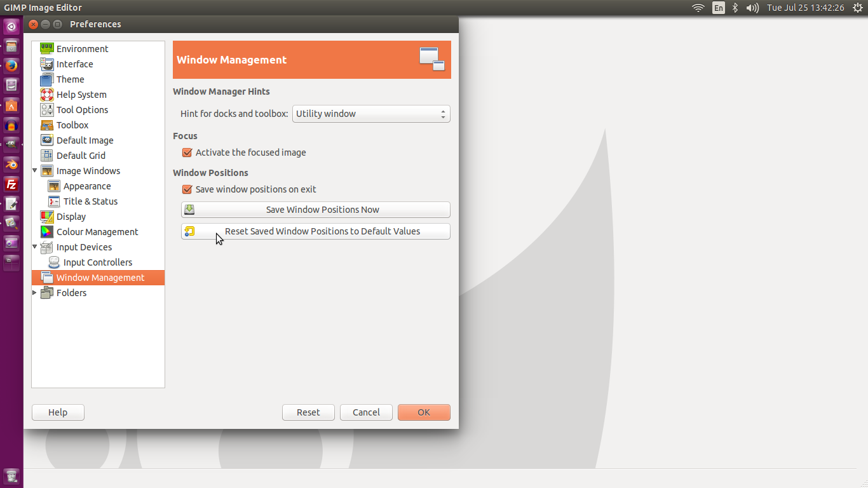
Task: Click the Help button
Action: click(58, 412)
